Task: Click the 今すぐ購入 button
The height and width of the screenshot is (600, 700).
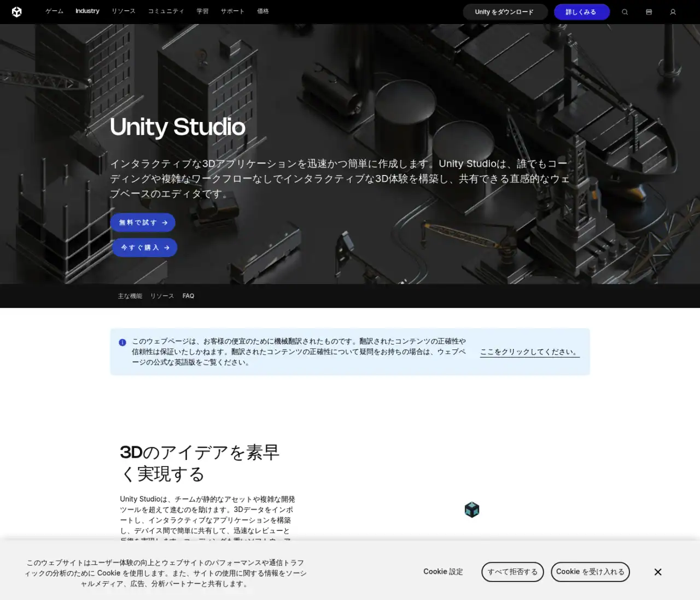Action: point(144,248)
